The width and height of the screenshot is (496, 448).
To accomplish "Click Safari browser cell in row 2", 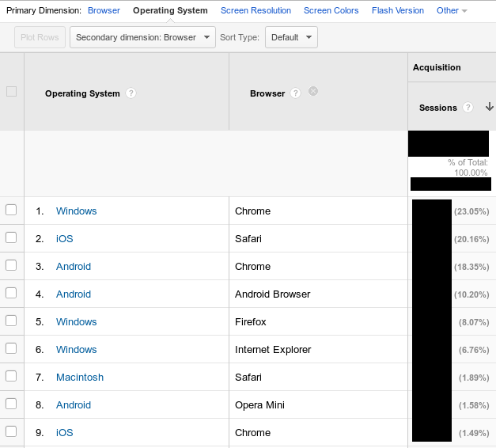I will click(x=248, y=239).
